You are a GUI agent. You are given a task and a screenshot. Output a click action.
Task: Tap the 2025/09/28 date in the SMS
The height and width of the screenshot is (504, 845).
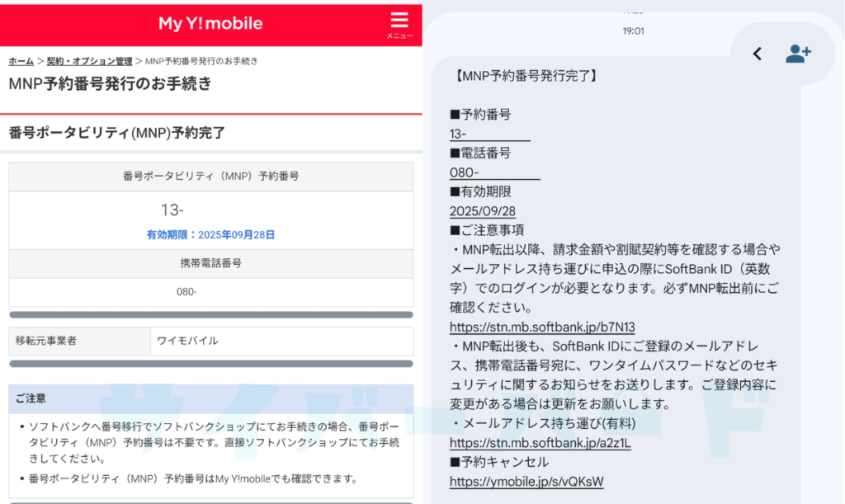tap(482, 211)
